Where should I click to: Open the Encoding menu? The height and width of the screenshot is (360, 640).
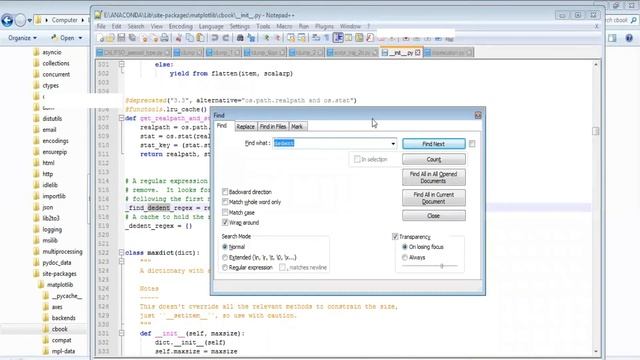pos(180,27)
